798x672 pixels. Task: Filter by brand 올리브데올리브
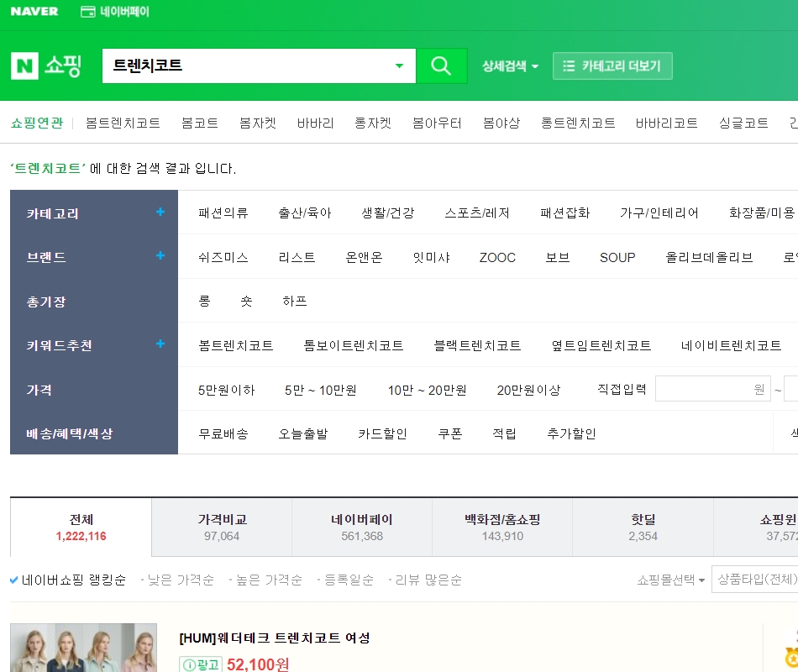[x=709, y=258]
